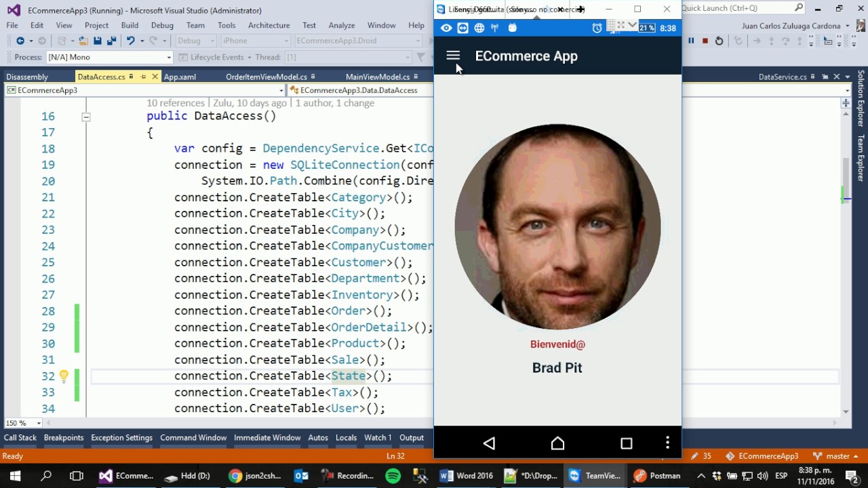Open the DataService.cs tab

pos(783,77)
